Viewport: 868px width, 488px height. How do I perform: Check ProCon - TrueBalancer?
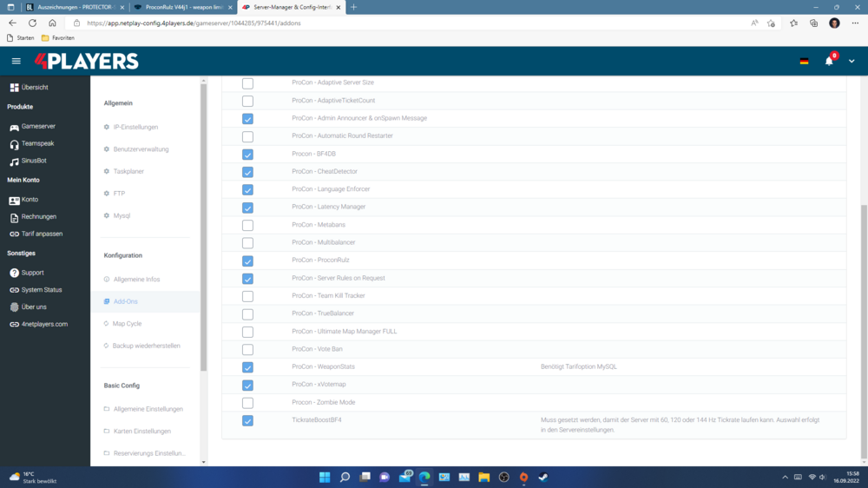(x=247, y=314)
